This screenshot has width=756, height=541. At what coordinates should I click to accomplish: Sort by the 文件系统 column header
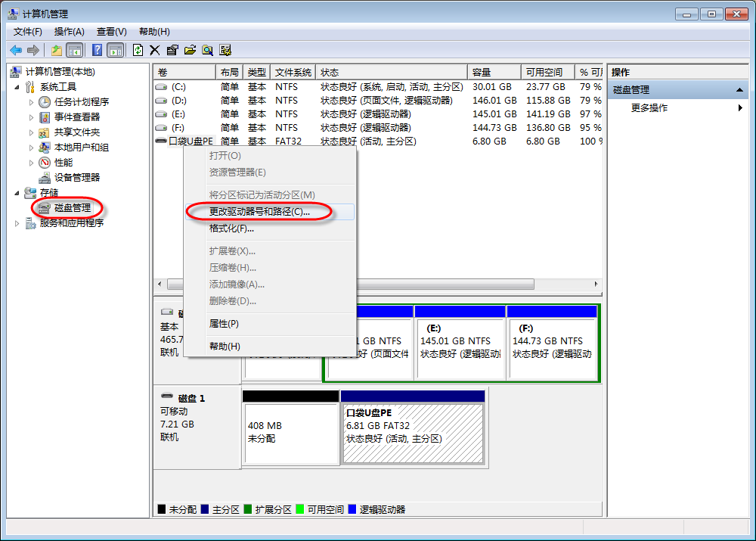point(293,73)
